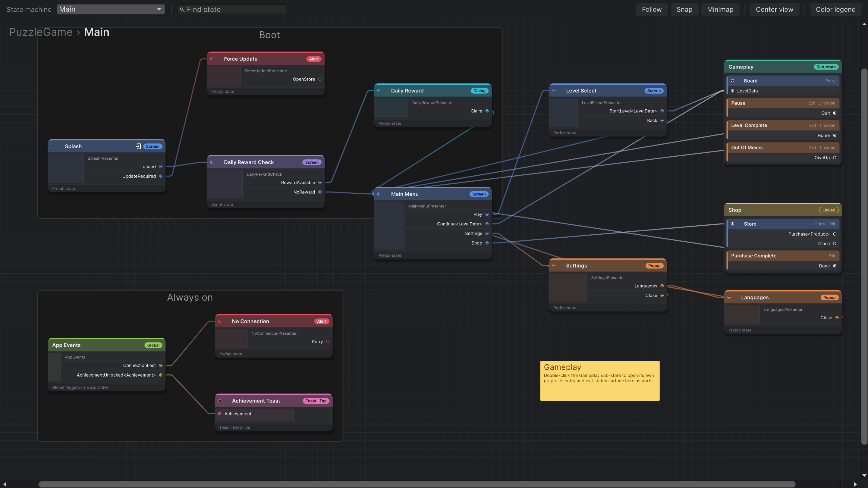Toggle Snap in the toolbar
This screenshot has width=868, height=488.
pos(684,9)
